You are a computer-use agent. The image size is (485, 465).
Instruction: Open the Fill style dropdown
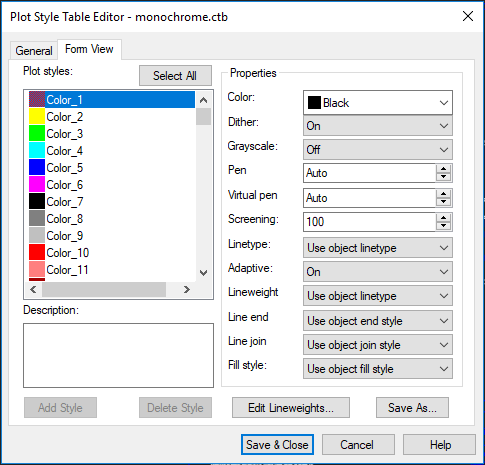(378, 369)
